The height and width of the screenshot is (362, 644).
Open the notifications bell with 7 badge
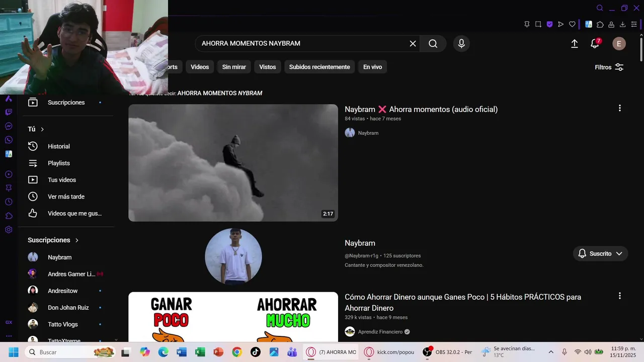pos(595,44)
